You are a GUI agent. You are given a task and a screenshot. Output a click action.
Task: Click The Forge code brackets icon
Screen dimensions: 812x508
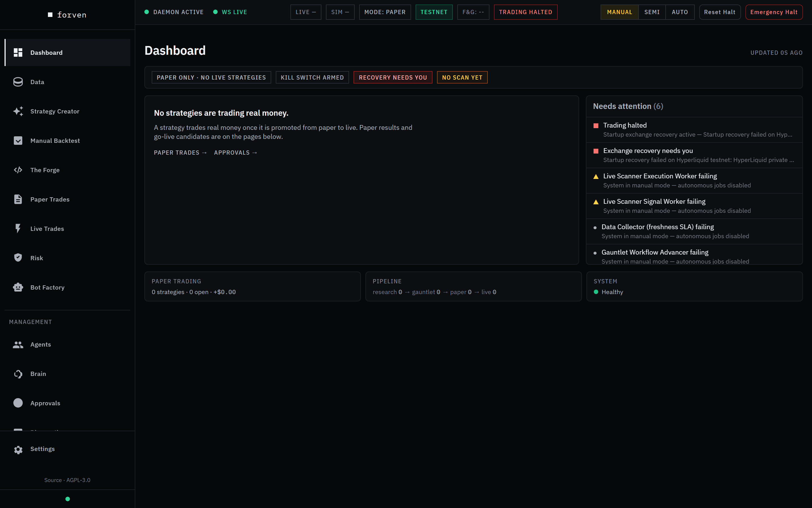coord(18,170)
